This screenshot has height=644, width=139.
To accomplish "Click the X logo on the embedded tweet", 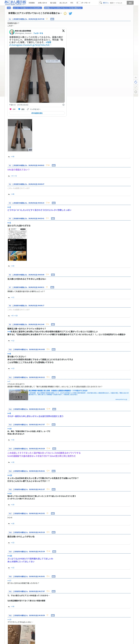I will (63, 31).
